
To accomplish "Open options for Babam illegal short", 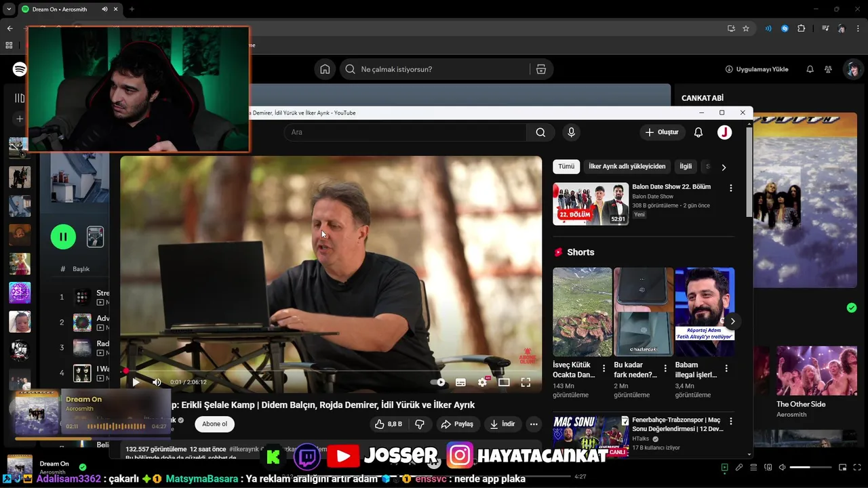I will pyautogui.click(x=726, y=369).
